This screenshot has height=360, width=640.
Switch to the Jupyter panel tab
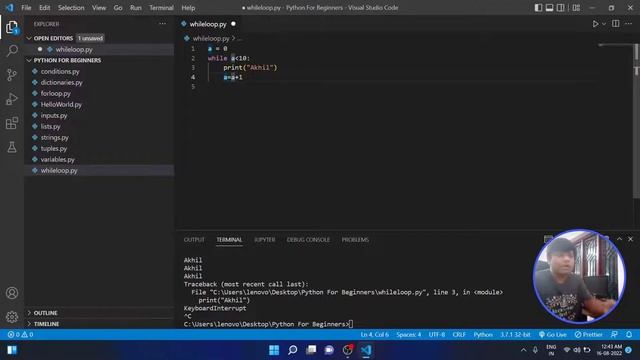pyautogui.click(x=264, y=240)
